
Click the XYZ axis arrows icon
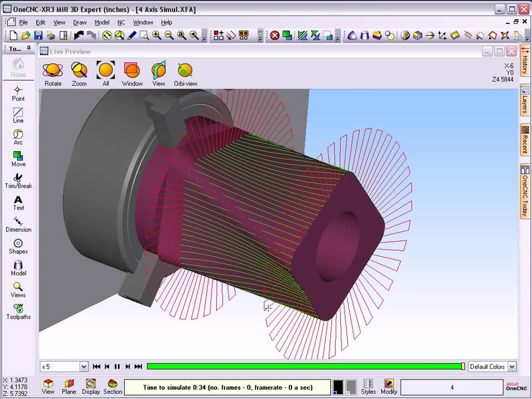(442, 35)
